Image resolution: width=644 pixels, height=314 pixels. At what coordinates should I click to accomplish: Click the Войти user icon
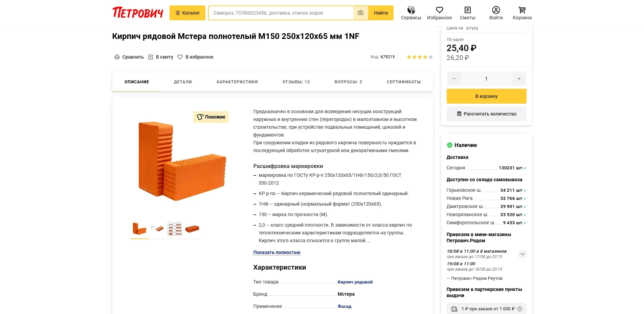(496, 10)
